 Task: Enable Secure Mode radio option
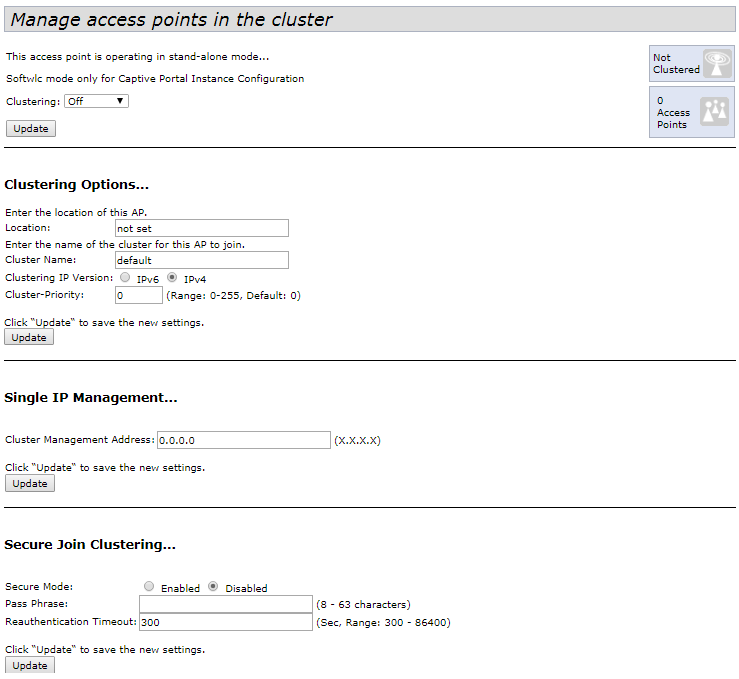point(149,587)
